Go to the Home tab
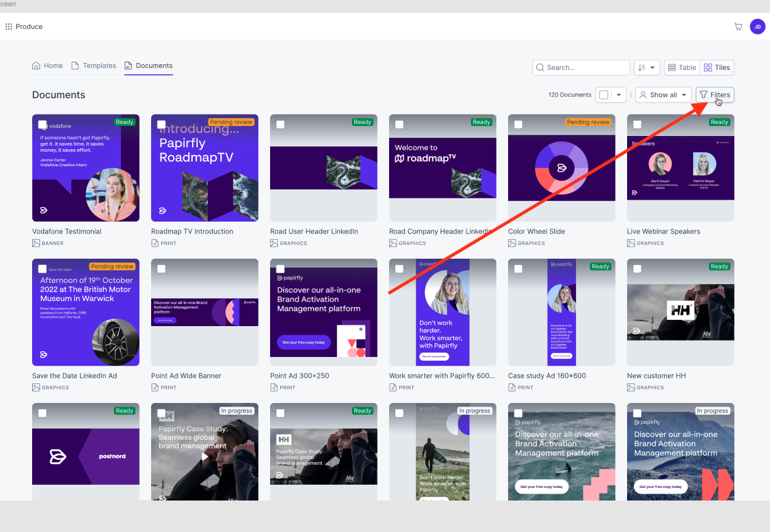 pyautogui.click(x=47, y=65)
